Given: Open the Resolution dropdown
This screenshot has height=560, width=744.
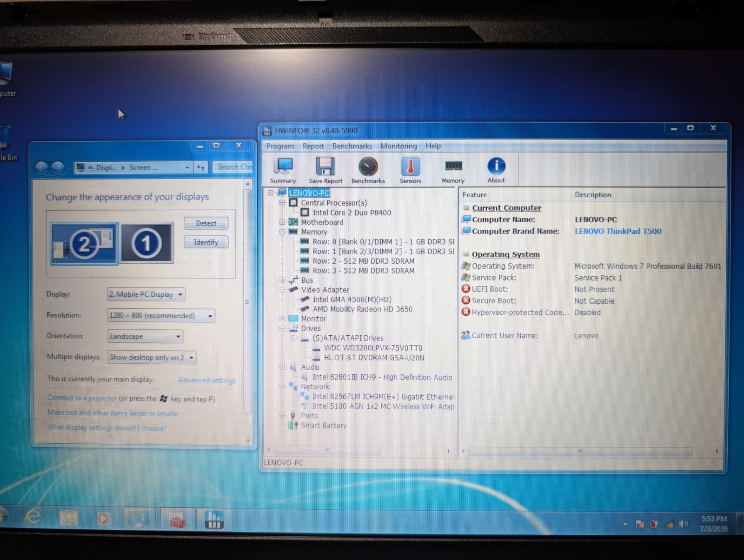Looking at the screenshot, I should (x=161, y=315).
